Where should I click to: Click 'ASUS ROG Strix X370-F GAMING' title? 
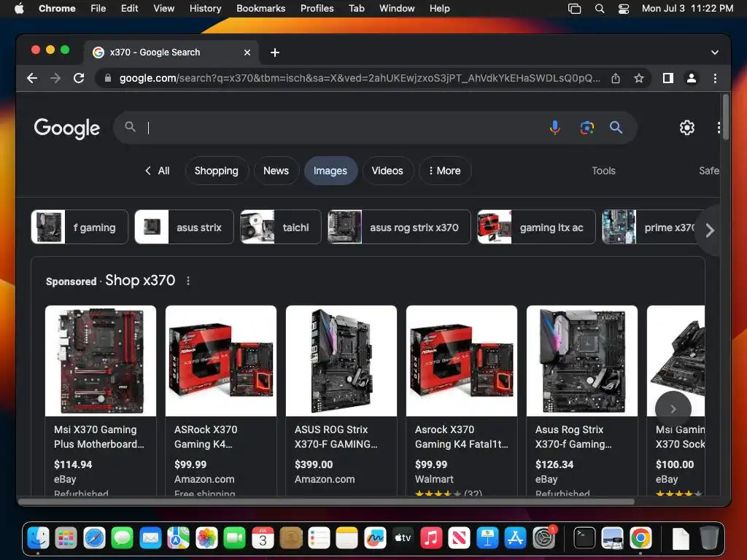[336, 437]
